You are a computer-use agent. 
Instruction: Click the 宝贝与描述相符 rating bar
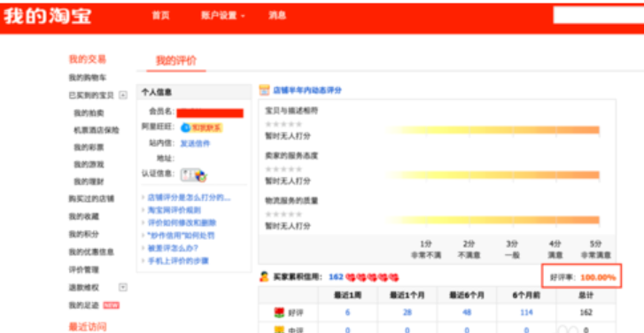[x=492, y=130]
